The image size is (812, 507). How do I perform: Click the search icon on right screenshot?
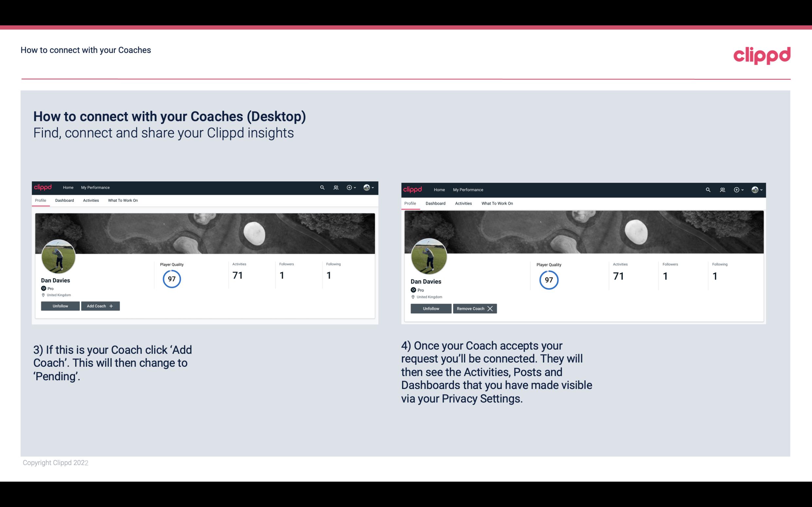[x=708, y=190]
